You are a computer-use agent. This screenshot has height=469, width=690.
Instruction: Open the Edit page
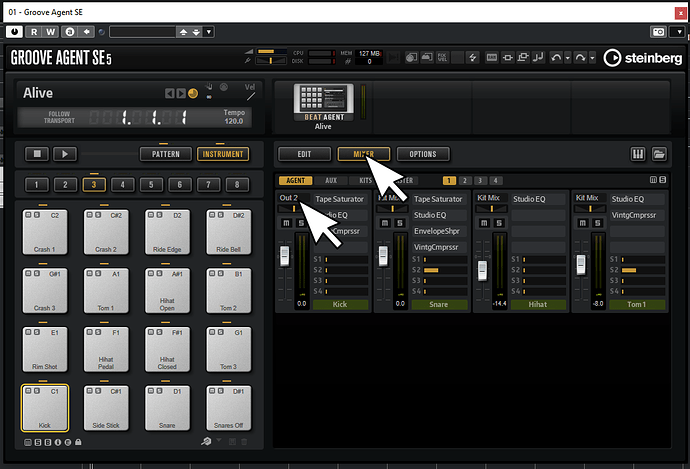click(x=304, y=154)
